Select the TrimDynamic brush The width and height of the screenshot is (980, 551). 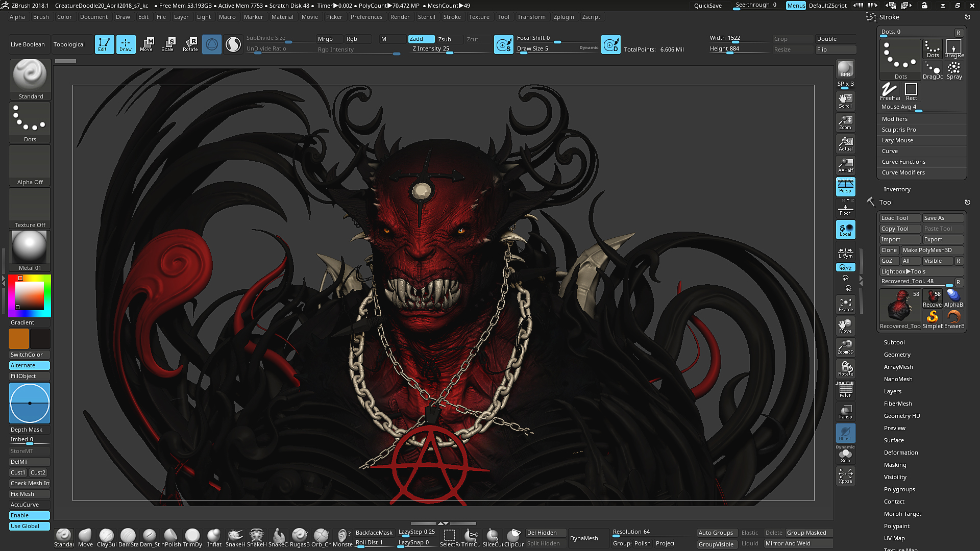pos(192,538)
